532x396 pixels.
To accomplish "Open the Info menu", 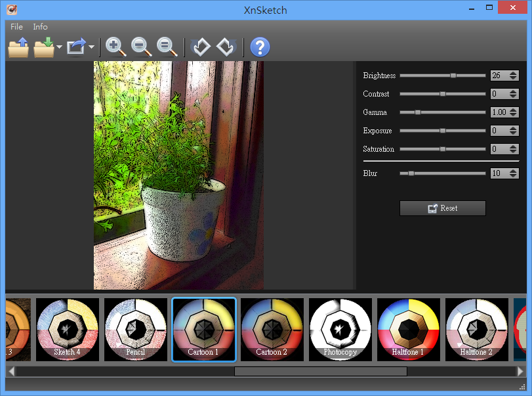I will click(40, 27).
